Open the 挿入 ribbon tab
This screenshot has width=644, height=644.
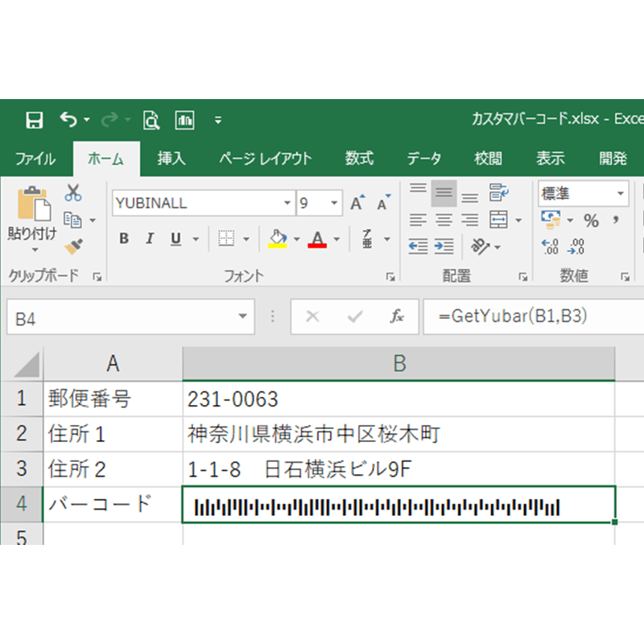click(171, 159)
